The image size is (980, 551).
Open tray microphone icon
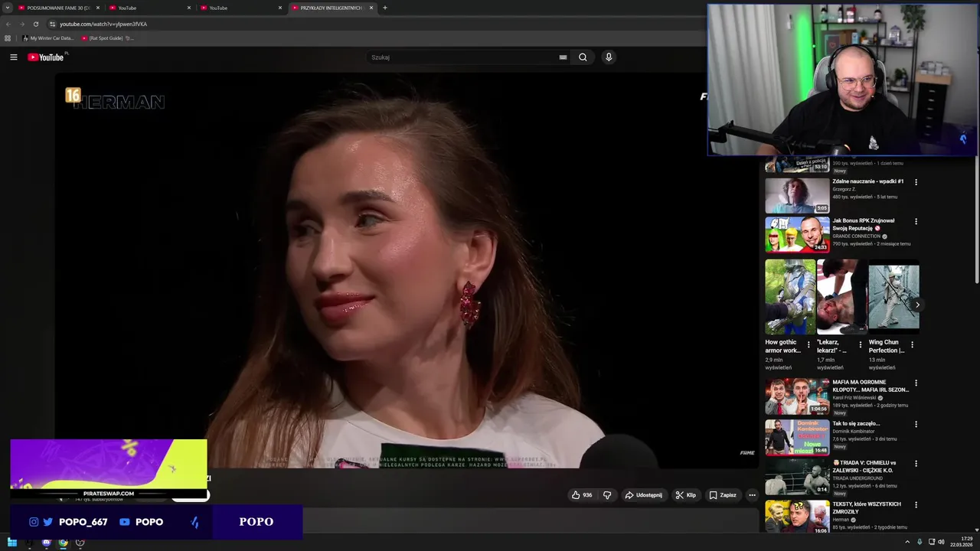coord(920,542)
